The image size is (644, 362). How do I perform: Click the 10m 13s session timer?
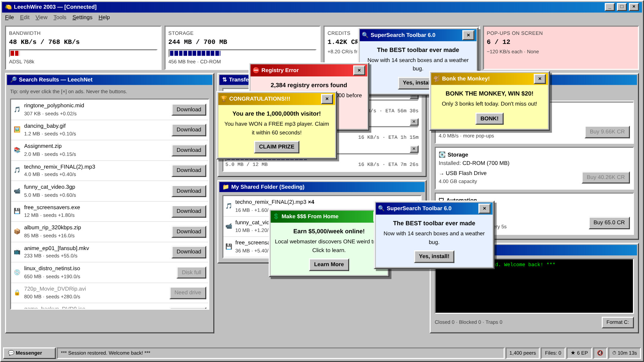pyautogui.click(x=624, y=353)
